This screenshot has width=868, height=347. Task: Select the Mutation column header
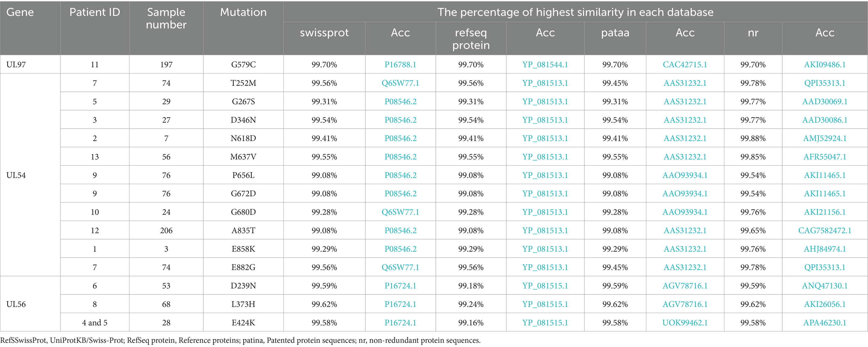(x=243, y=13)
